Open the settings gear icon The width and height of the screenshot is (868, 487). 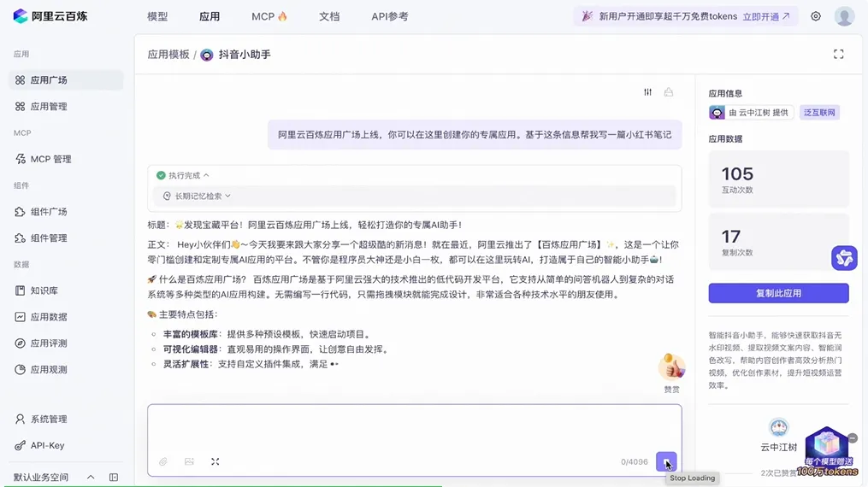pos(816,16)
